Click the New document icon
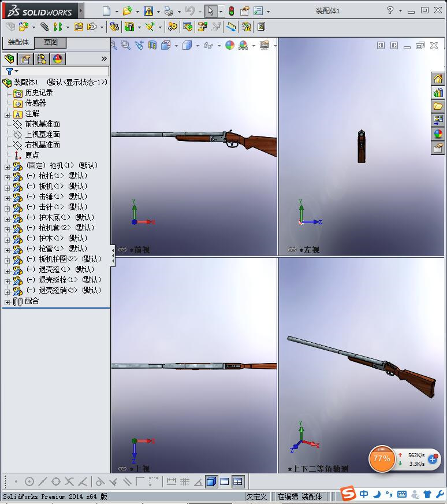 tap(107, 11)
